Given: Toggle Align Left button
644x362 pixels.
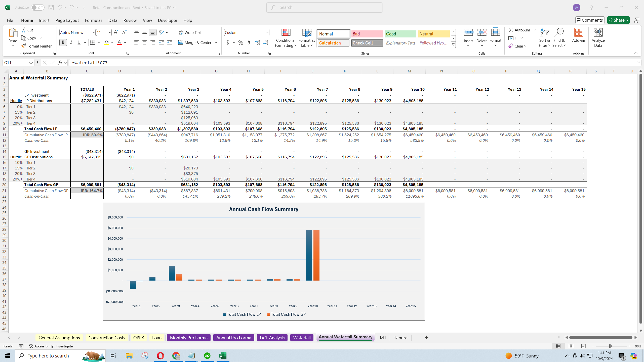Looking at the screenshot, I should coord(137,42).
